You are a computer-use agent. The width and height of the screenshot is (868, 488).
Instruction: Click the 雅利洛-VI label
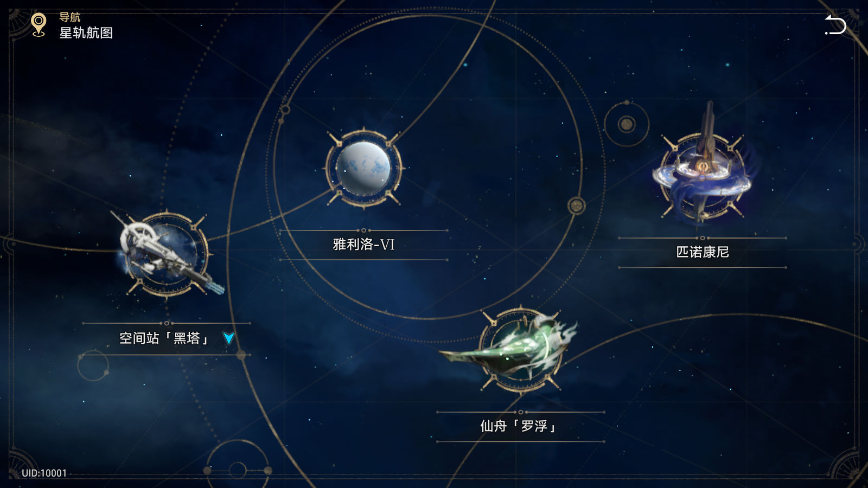[x=363, y=245]
